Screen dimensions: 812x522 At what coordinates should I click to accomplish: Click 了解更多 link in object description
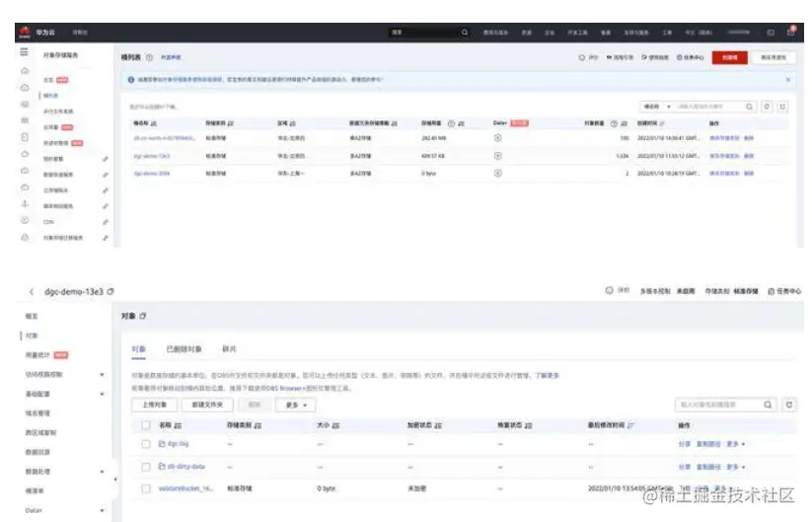coord(547,375)
